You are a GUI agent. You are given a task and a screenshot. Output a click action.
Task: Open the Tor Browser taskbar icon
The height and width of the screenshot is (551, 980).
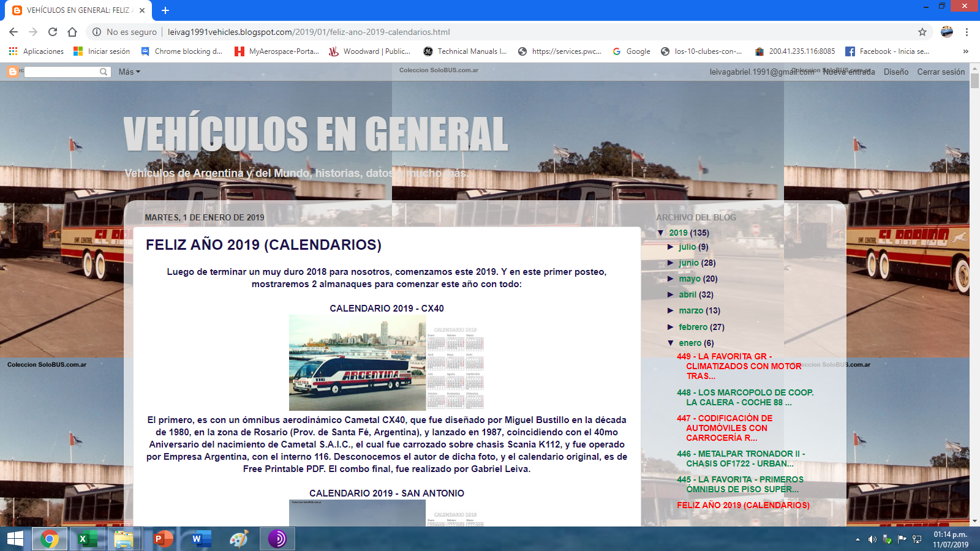pos(277,539)
